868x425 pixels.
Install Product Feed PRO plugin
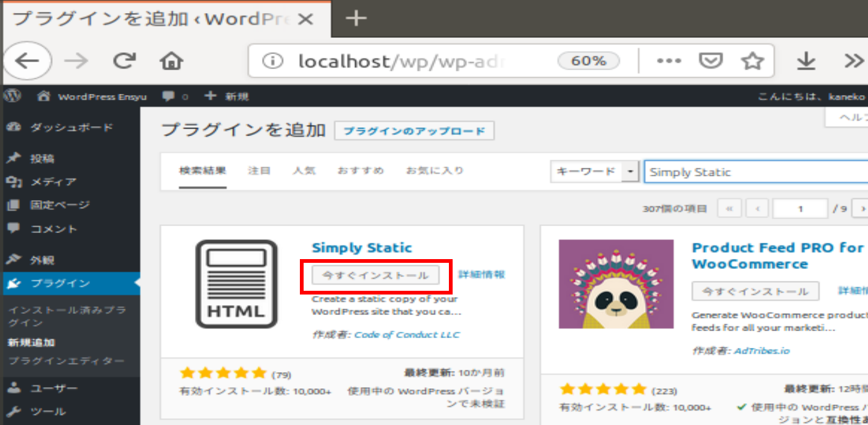[x=756, y=291]
